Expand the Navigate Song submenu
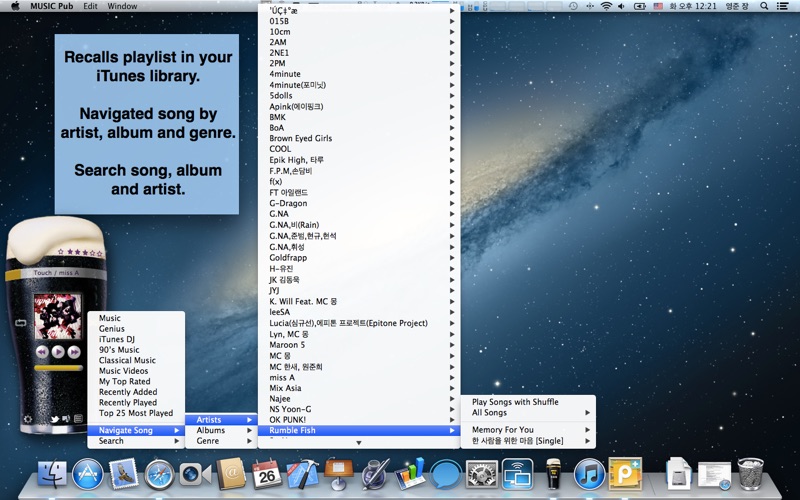 136,430
